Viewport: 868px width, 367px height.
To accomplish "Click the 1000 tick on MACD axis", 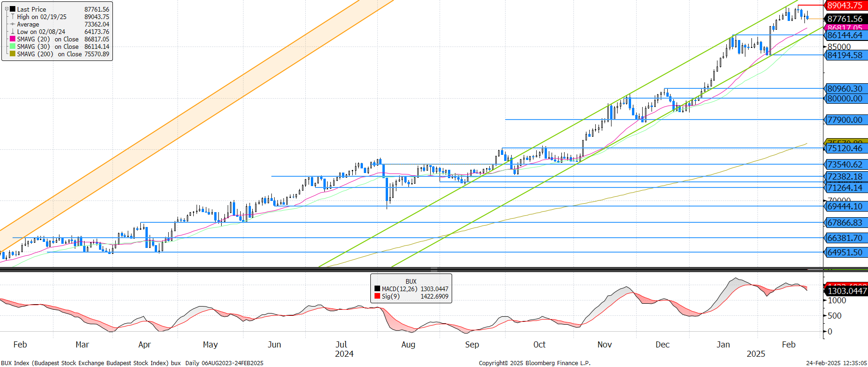I will tap(837, 300).
